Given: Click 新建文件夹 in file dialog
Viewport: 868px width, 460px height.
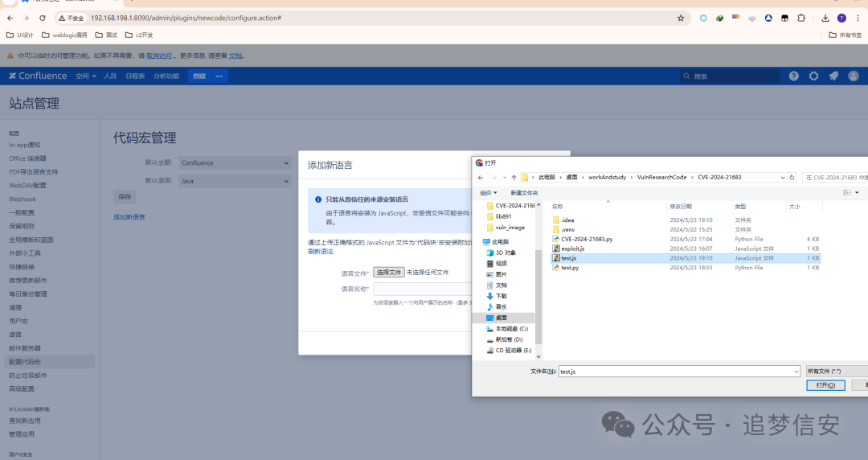Looking at the screenshot, I should 524,193.
